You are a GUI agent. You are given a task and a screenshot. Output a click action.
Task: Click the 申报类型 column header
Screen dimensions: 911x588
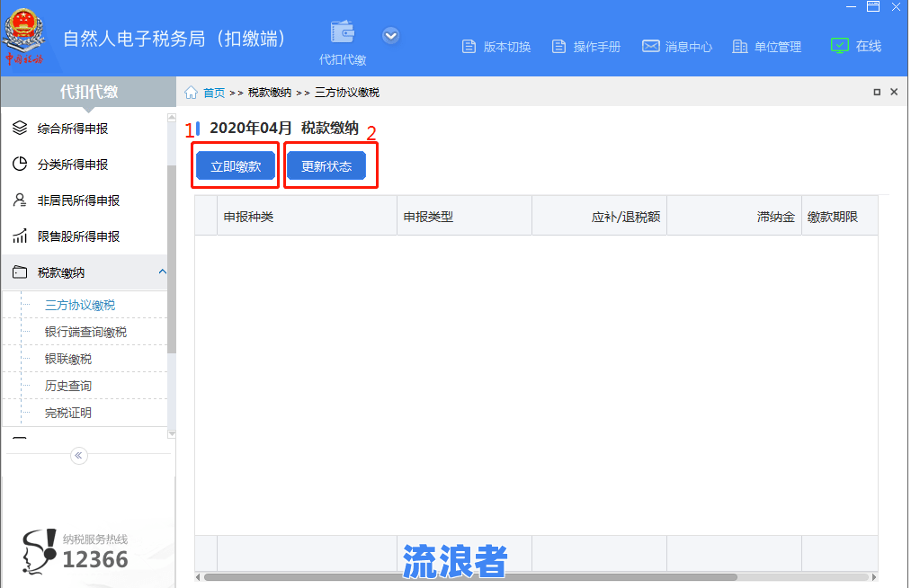[x=464, y=217]
